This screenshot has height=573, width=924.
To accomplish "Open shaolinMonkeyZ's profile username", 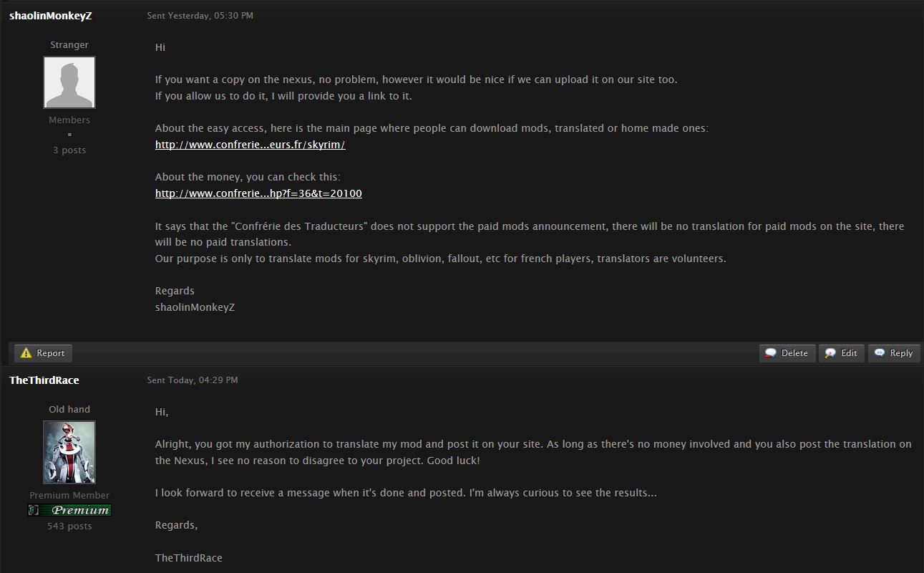I will (x=51, y=16).
